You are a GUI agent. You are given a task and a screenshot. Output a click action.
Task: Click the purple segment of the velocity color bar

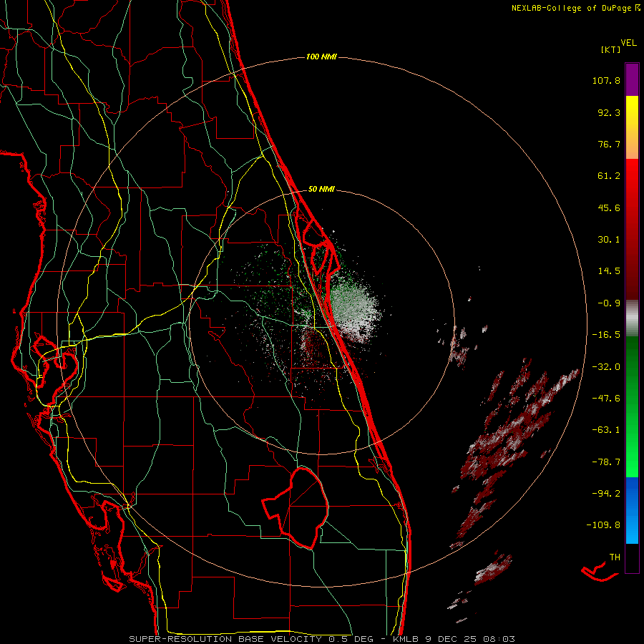[x=632, y=79]
